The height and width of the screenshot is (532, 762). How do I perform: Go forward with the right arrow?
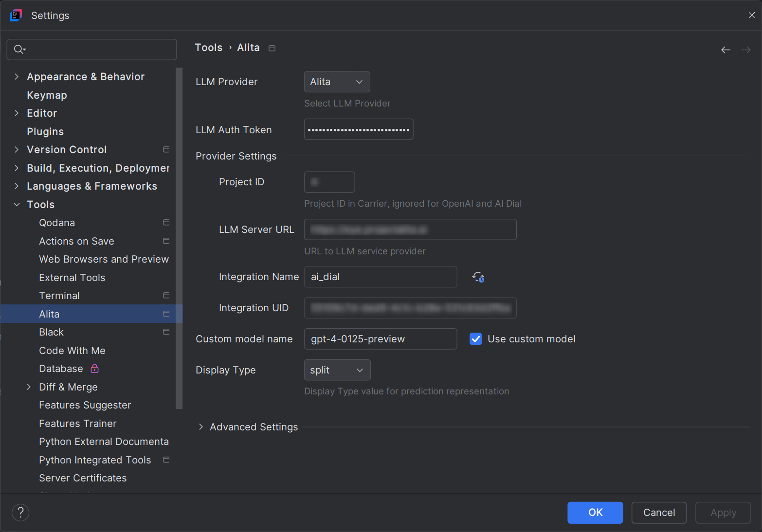point(746,50)
